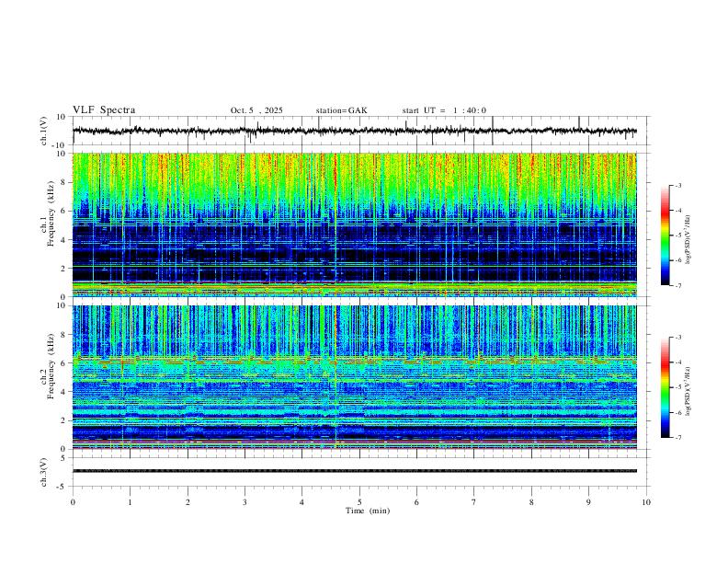This screenshot has width=728, height=563.
Task: Click time axis tick label "7"
Action: [x=474, y=502]
